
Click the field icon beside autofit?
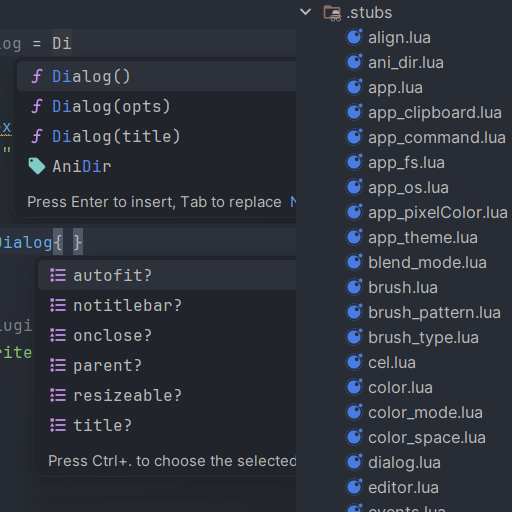[x=58, y=275]
